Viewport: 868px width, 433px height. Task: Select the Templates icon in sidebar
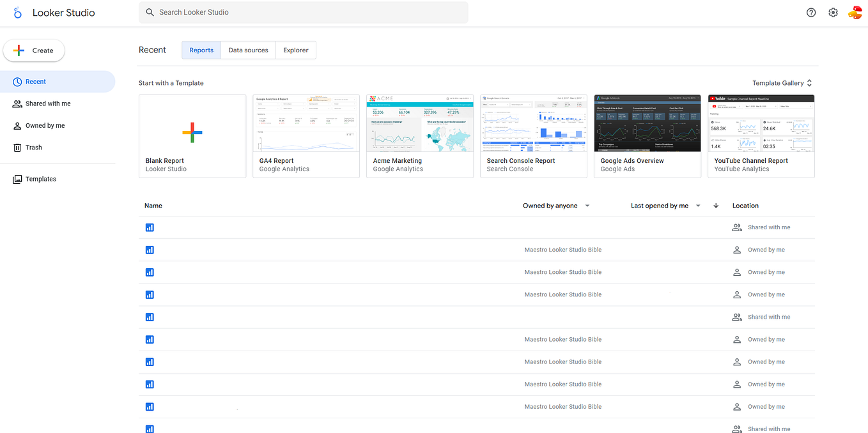coord(18,179)
